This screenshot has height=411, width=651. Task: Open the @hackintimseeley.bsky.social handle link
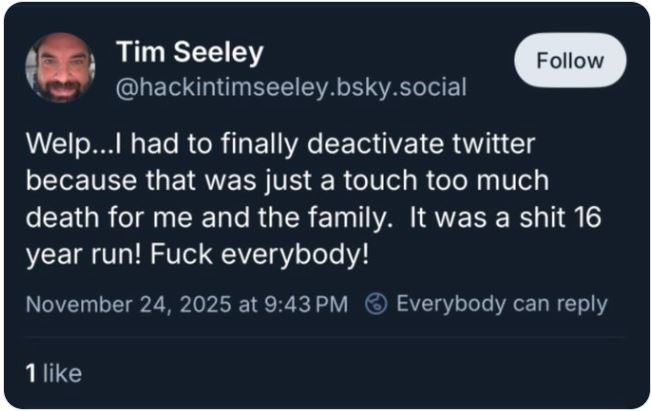291,87
